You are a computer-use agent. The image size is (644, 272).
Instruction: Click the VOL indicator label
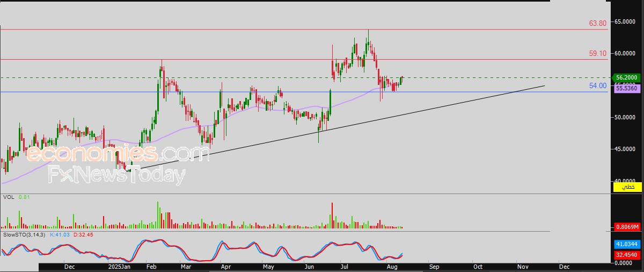tap(8, 197)
